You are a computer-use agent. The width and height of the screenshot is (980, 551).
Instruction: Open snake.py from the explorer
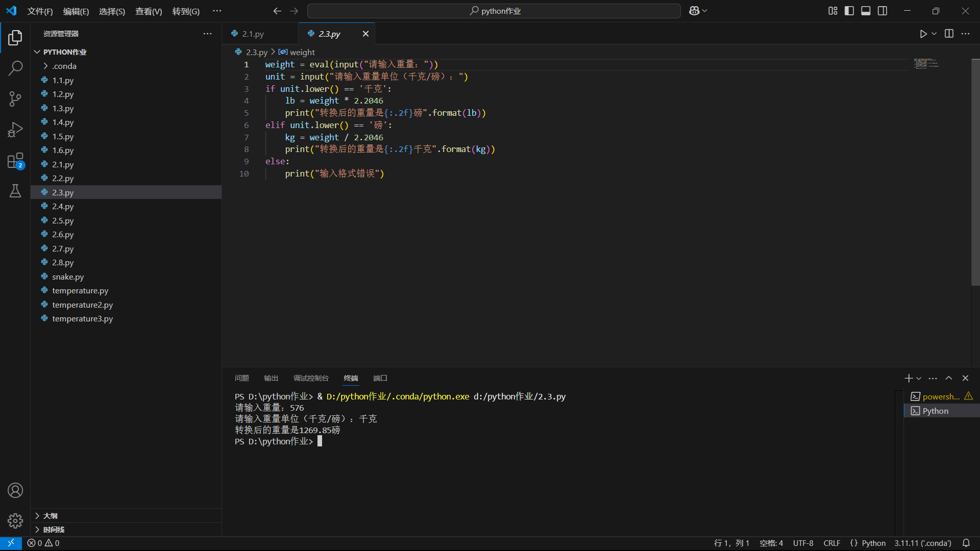coord(68,277)
